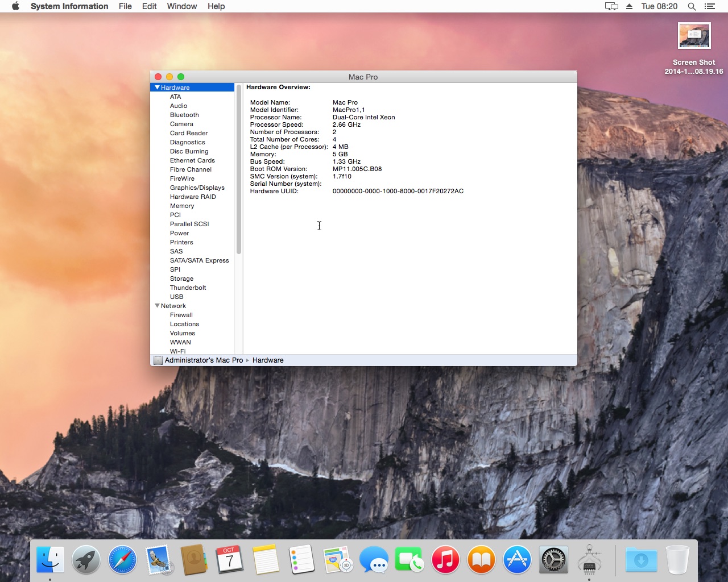Select ATA in the sidebar
Screen dimensions: 728x582
[x=175, y=97]
